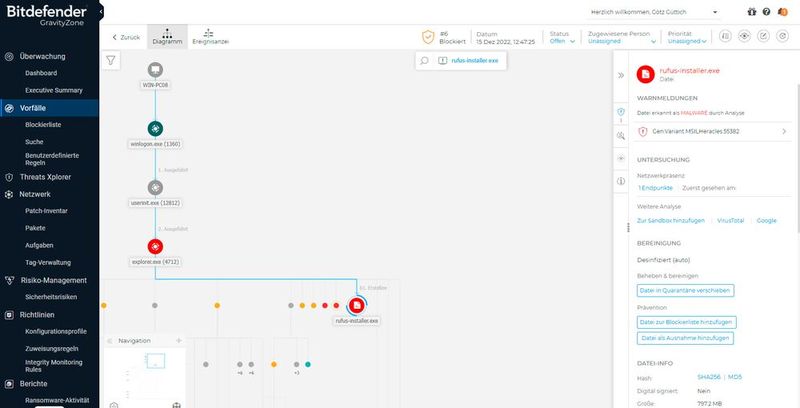The height and width of the screenshot is (408, 800).
Task: Click Datei zur Blockierliste hinzufügen button
Action: (x=687, y=322)
